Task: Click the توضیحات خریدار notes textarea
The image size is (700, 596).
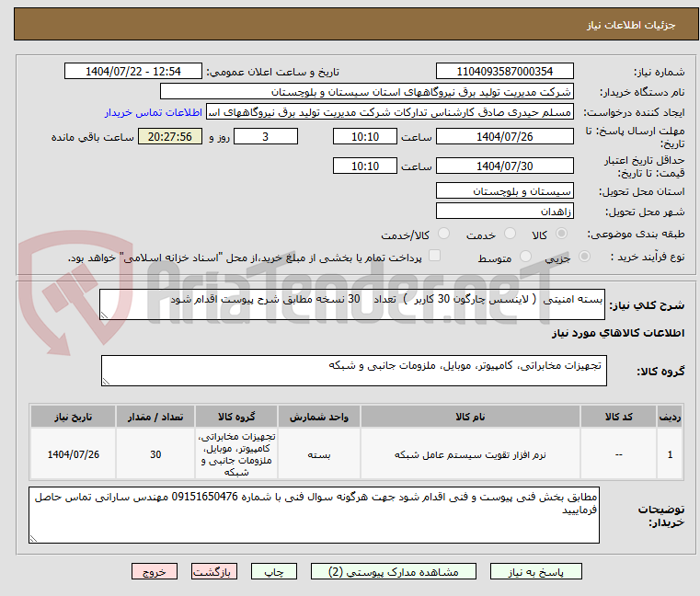Action: pyautogui.click(x=314, y=515)
